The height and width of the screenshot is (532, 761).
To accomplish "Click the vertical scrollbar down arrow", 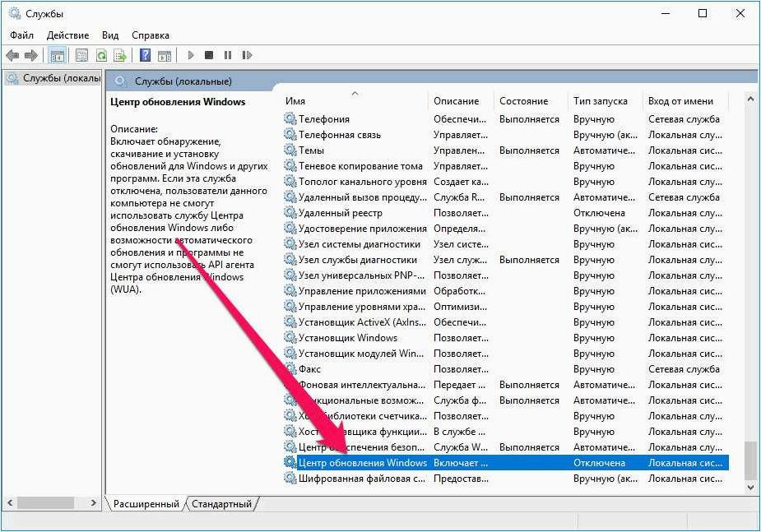I will click(x=751, y=487).
